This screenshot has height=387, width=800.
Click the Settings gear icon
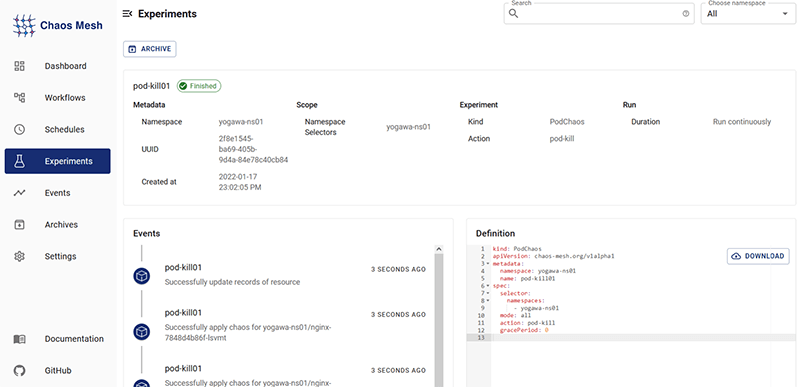[19, 256]
